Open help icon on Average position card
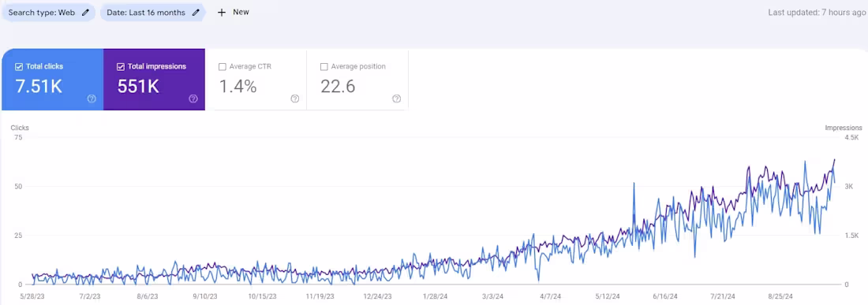The image size is (868, 305). click(396, 99)
